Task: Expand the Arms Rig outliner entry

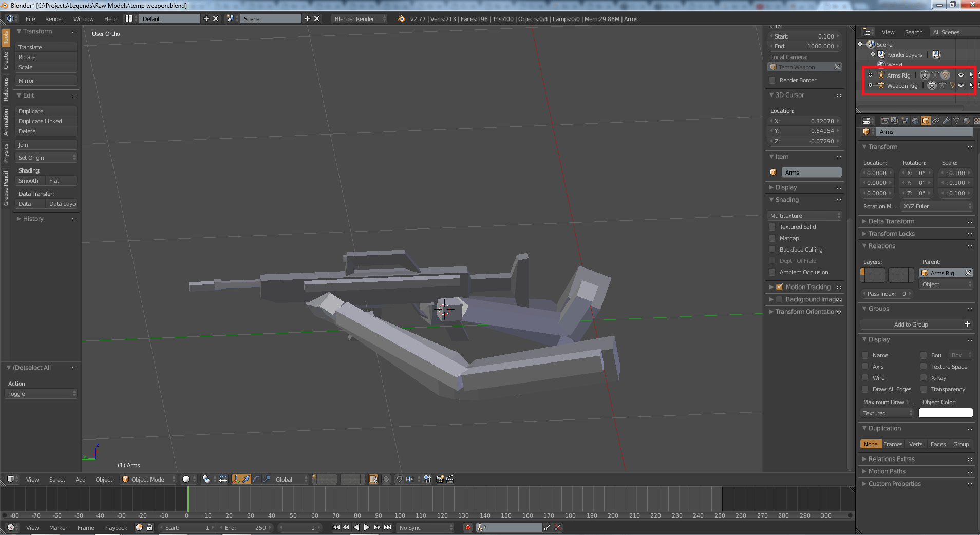Action: pos(869,75)
